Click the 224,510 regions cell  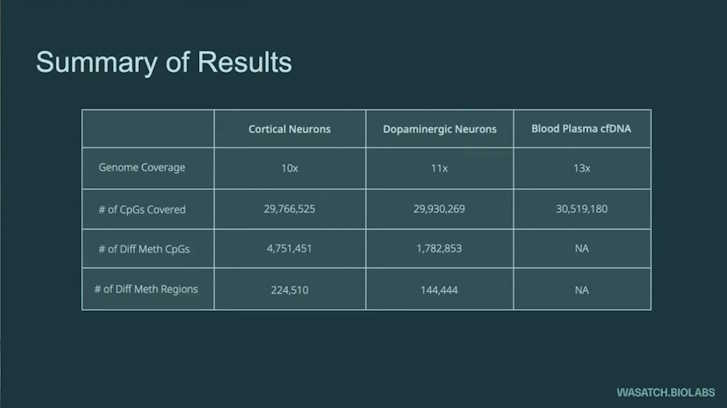coord(290,289)
